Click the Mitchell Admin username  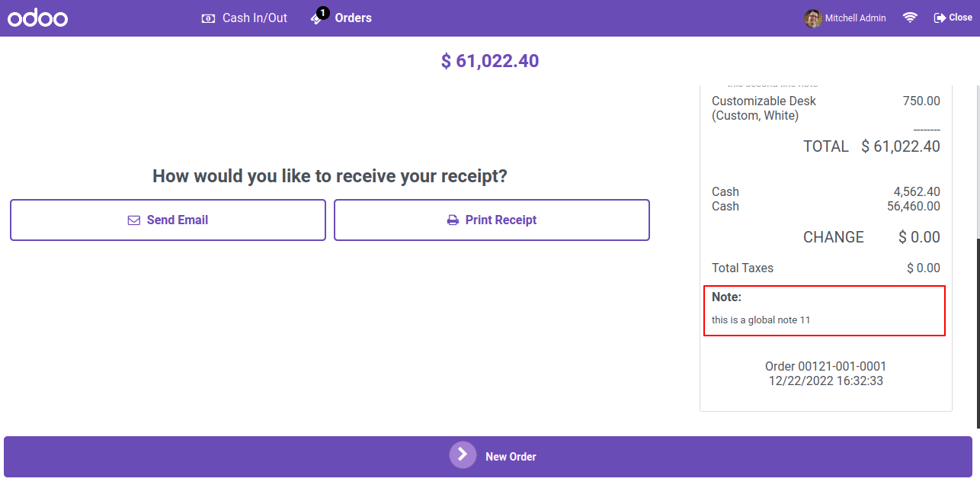856,18
